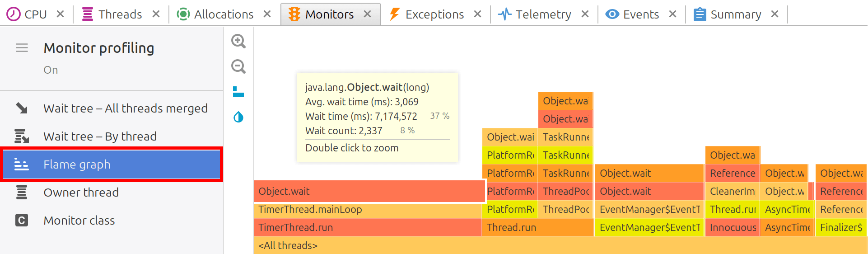Select the Thread.run frame

point(537,227)
